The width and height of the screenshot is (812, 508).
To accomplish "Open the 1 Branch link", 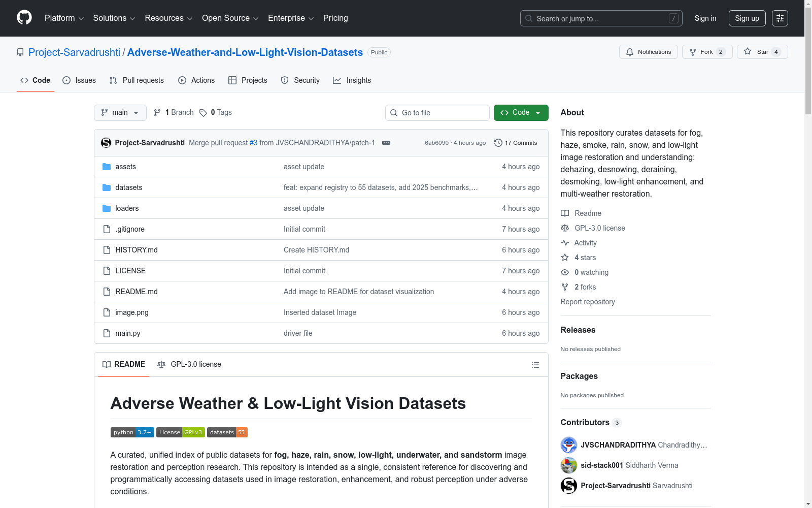I will 174,112.
